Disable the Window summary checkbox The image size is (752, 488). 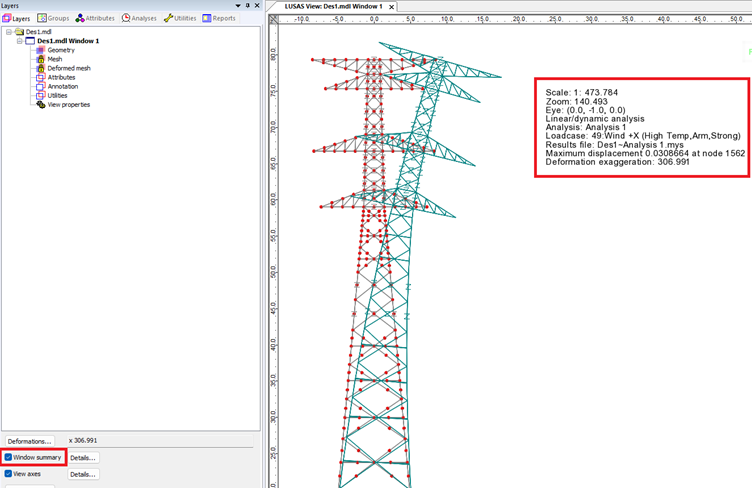(x=9, y=458)
